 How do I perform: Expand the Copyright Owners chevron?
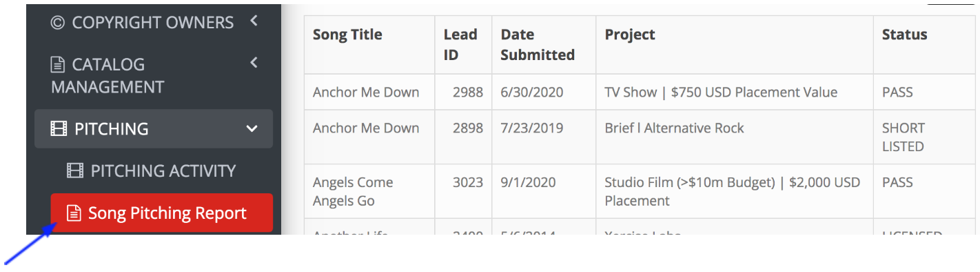[254, 21]
